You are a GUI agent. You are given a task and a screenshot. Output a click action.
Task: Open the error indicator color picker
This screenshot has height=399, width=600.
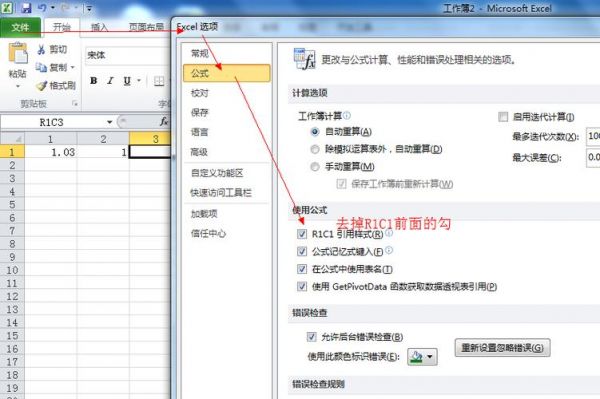422,357
